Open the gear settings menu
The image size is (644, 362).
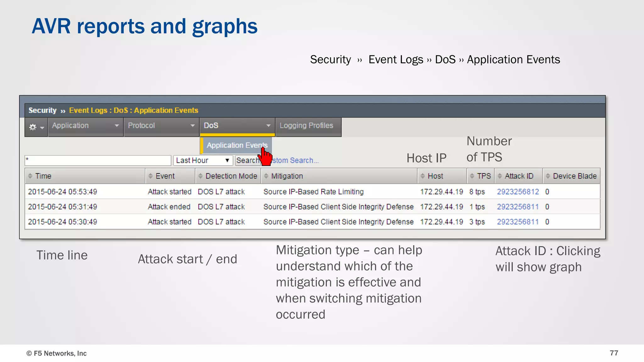(x=36, y=127)
